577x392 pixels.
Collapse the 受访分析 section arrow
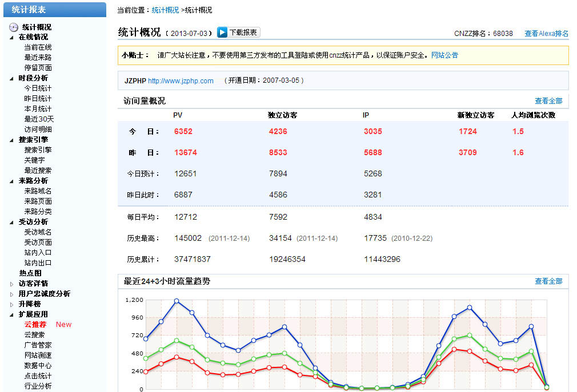coord(11,223)
